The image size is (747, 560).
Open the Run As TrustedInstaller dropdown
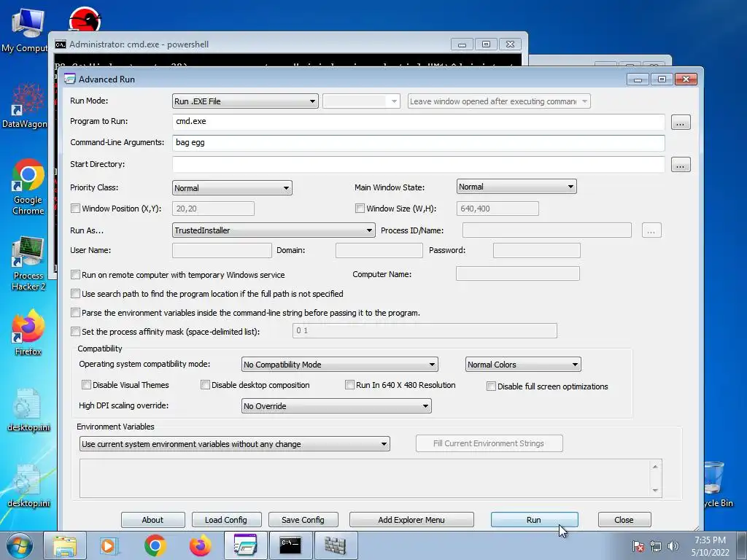[x=274, y=230]
